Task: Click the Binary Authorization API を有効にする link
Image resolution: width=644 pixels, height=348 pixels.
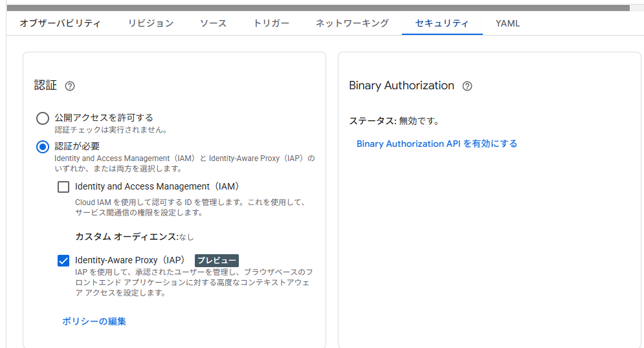Action: pyautogui.click(x=437, y=144)
